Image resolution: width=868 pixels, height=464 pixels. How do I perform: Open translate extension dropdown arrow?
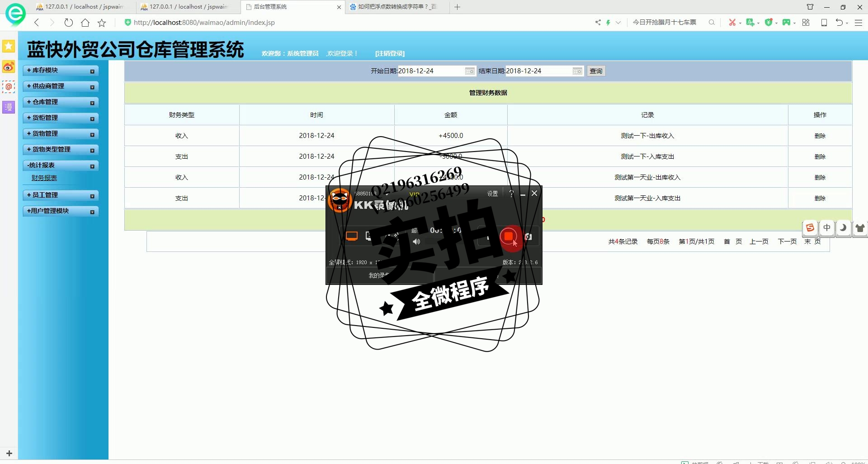(758, 23)
